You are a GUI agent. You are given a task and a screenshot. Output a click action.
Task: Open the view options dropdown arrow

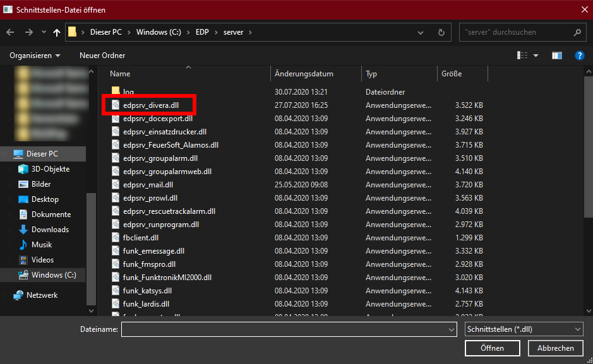(x=536, y=56)
